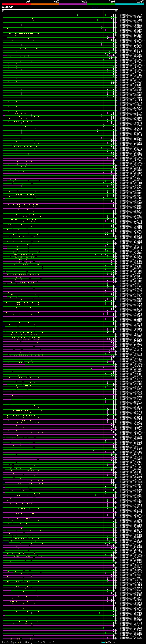Select hit label UniRef100_B9RYB4

pos(131,263)
